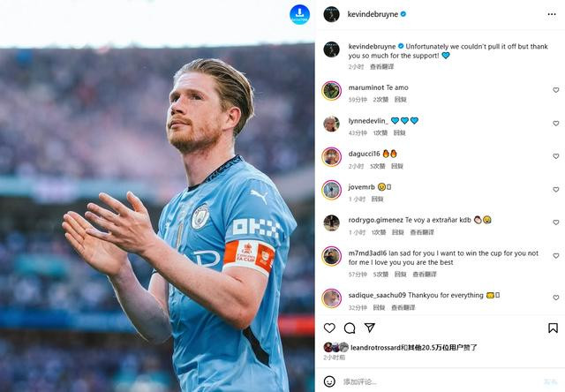Open the three-dots more options menu

click(x=551, y=14)
